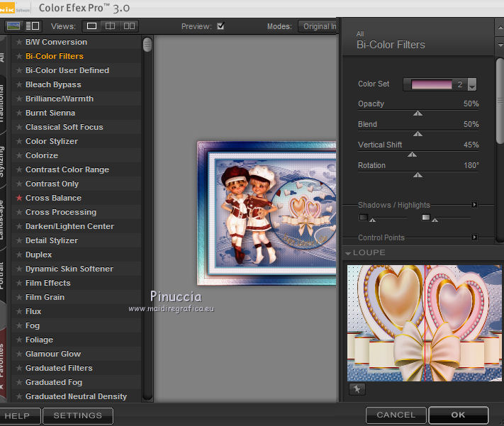Image resolution: width=504 pixels, height=426 pixels.
Task: Open the Modes dropdown
Action: pyautogui.click(x=318, y=26)
